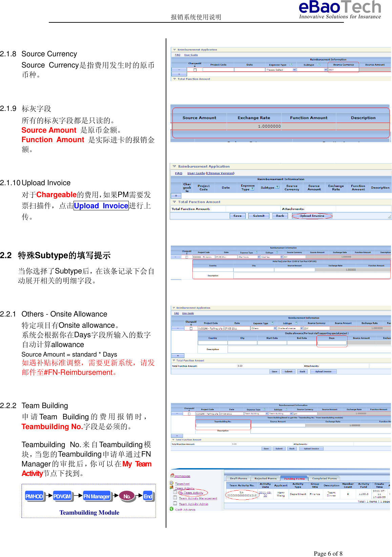This screenshot has width=392, height=557.
Task: Tick the Chargeable checkbox in Team Building screenshot
Action: 189,414
